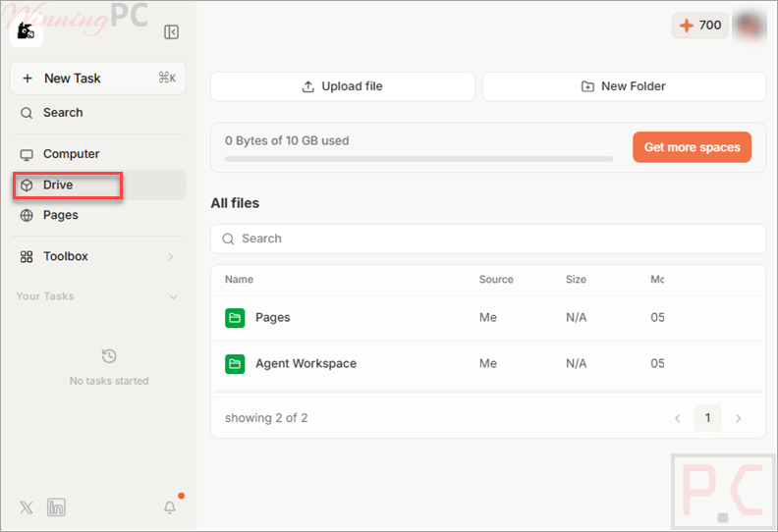The height and width of the screenshot is (532, 778).
Task: Click the horizontal scrollbar under file table
Action: click(x=488, y=392)
